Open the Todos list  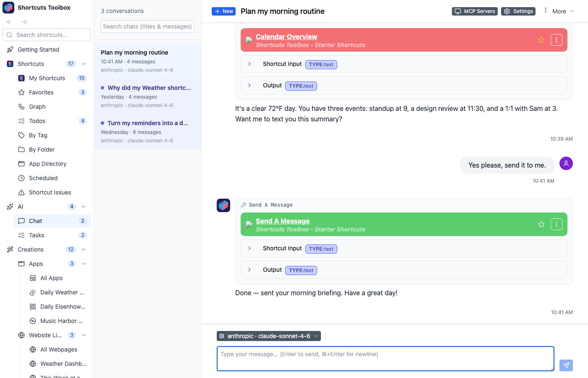pyautogui.click(x=52, y=121)
